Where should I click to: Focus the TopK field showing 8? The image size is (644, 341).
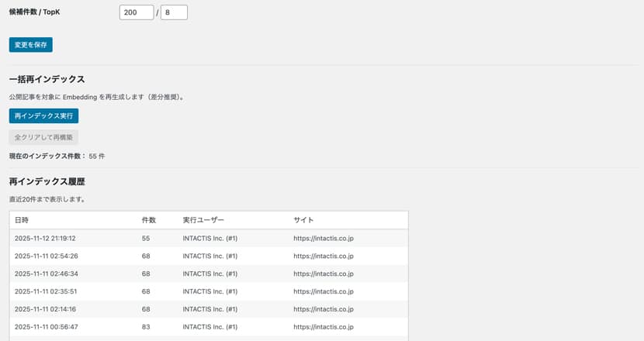174,12
